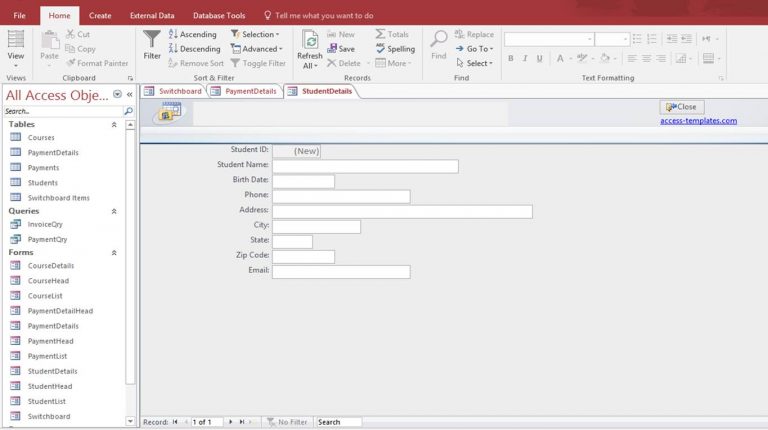Toggle Italic formatting
The image size is (768, 430).
pyautogui.click(x=525, y=59)
